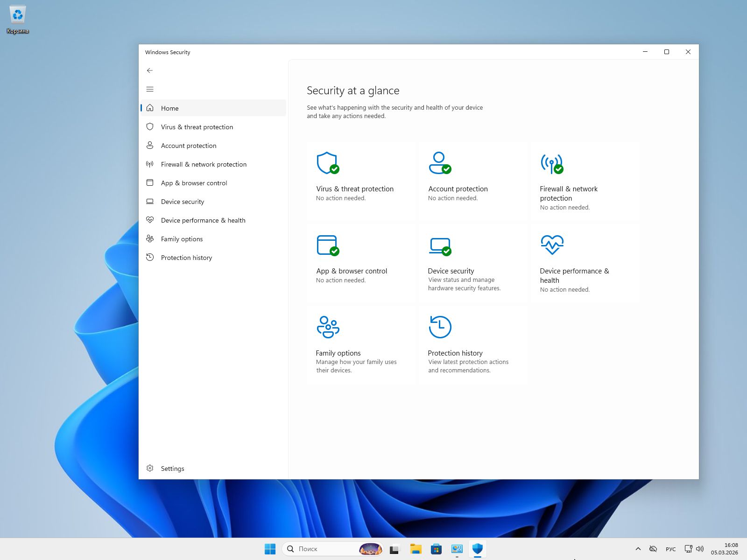Click the Device performance & health heart icon
Image resolution: width=747 pixels, height=560 pixels.
552,244
